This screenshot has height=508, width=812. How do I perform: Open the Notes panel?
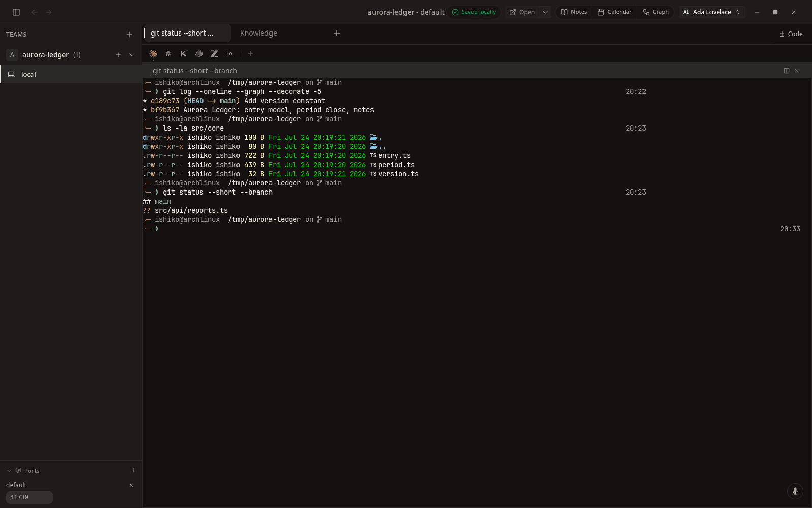[574, 12]
